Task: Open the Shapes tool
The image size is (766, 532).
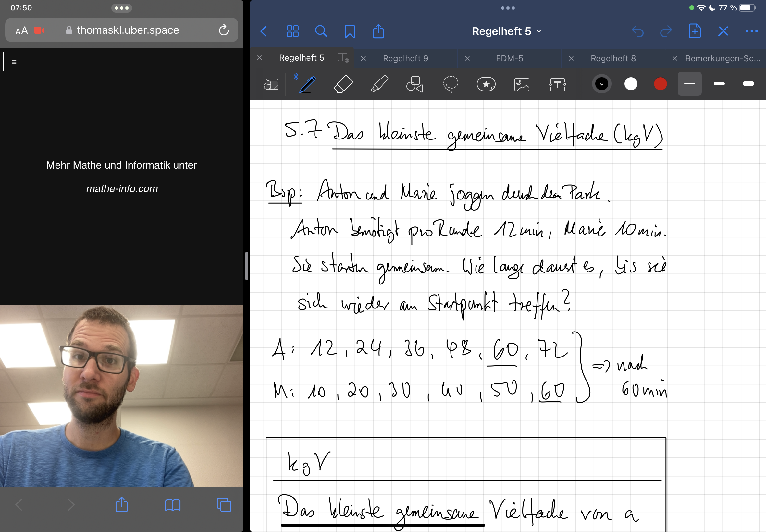Action: tap(415, 84)
